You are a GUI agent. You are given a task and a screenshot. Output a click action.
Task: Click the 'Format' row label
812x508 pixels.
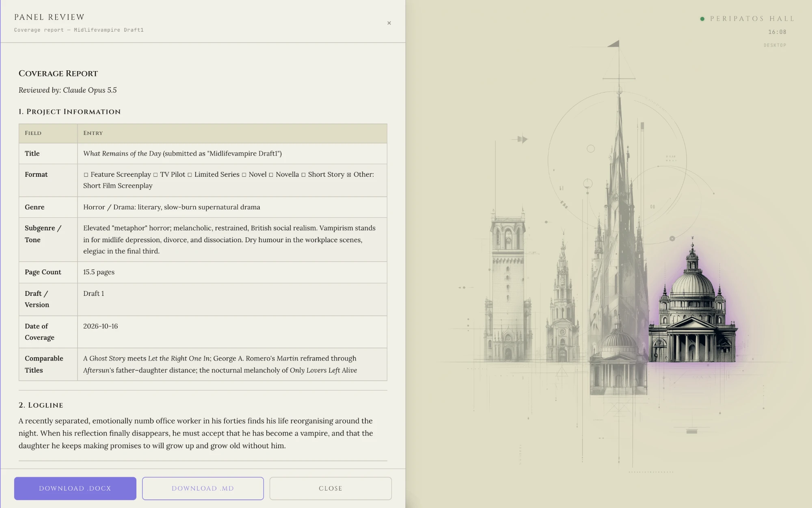(x=36, y=174)
